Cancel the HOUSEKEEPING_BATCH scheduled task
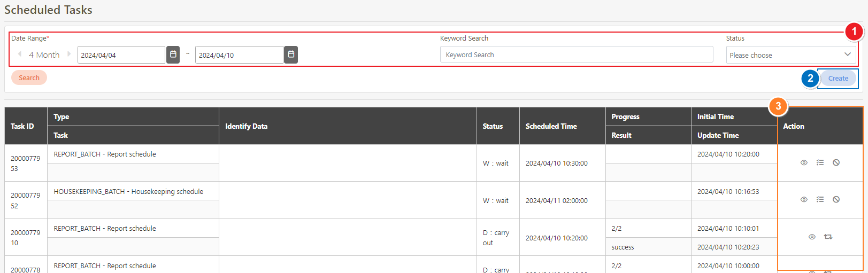 (836, 200)
